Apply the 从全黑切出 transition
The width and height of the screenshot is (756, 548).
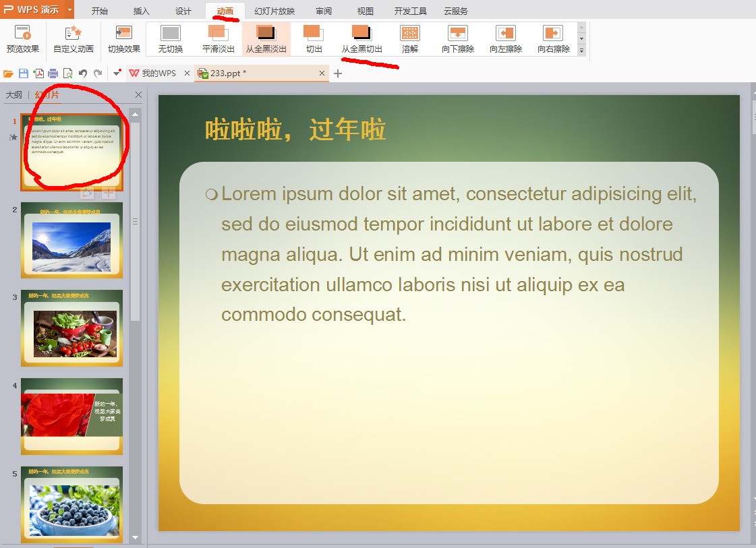[361, 38]
